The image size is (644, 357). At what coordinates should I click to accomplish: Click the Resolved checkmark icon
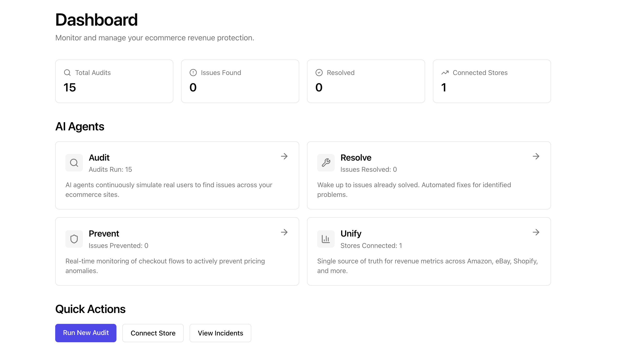pos(319,73)
